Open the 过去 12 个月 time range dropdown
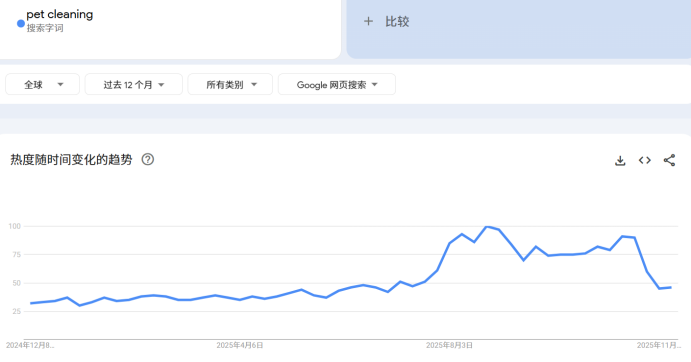 [x=134, y=84]
